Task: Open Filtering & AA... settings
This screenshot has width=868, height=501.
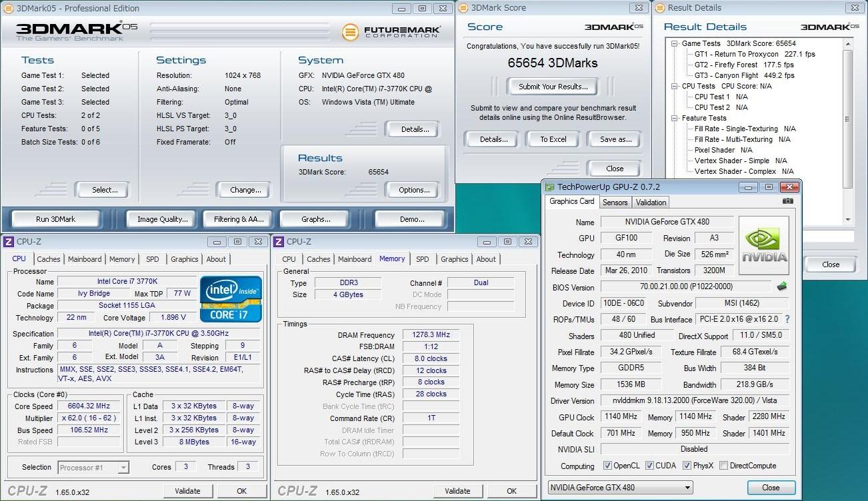Action: click(x=239, y=219)
